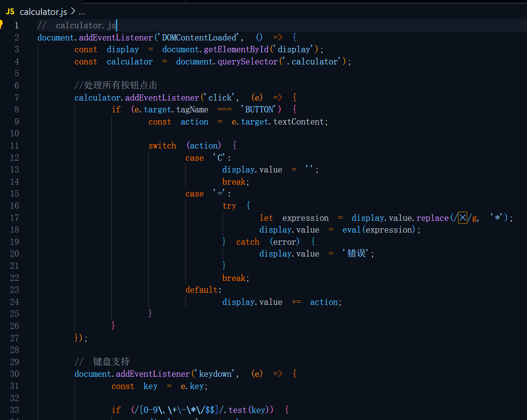The image size is (527, 420).
Task: Click line number 30 in gutter
Action: pos(15,374)
